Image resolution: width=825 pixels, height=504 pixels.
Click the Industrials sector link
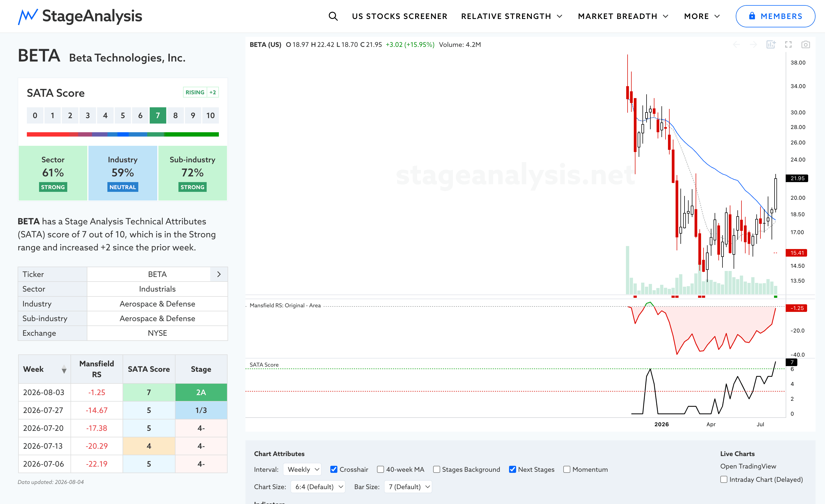tap(157, 289)
